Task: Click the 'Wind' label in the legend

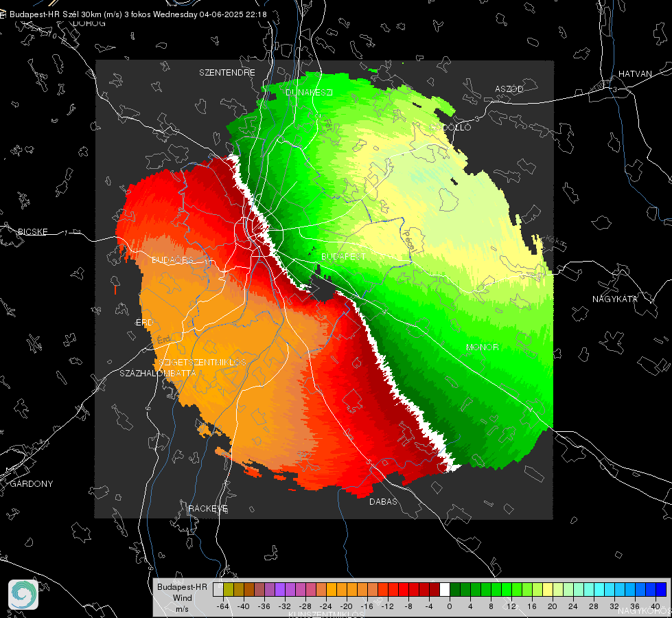Action: 182,598
